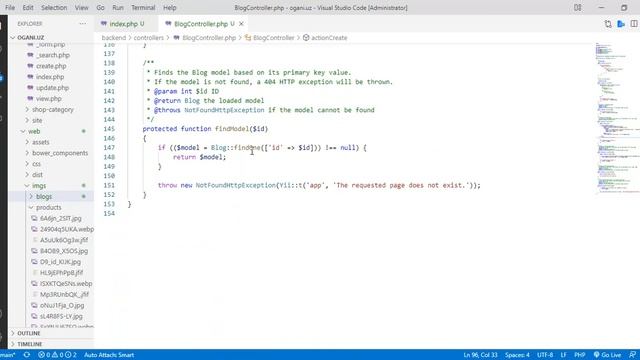This screenshot has width=640, height=360.
Task: Click the customize layout icon in title bar
Action: coord(578,8)
